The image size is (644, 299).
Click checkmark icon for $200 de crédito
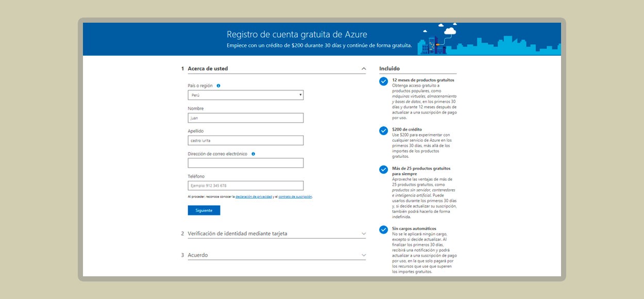coord(383,131)
